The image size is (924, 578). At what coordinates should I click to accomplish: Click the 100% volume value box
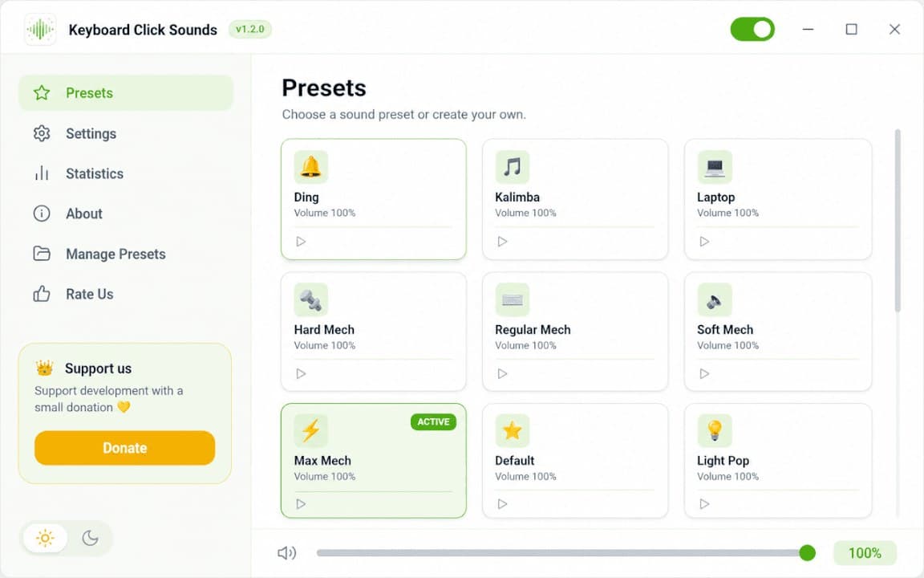[865, 552]
